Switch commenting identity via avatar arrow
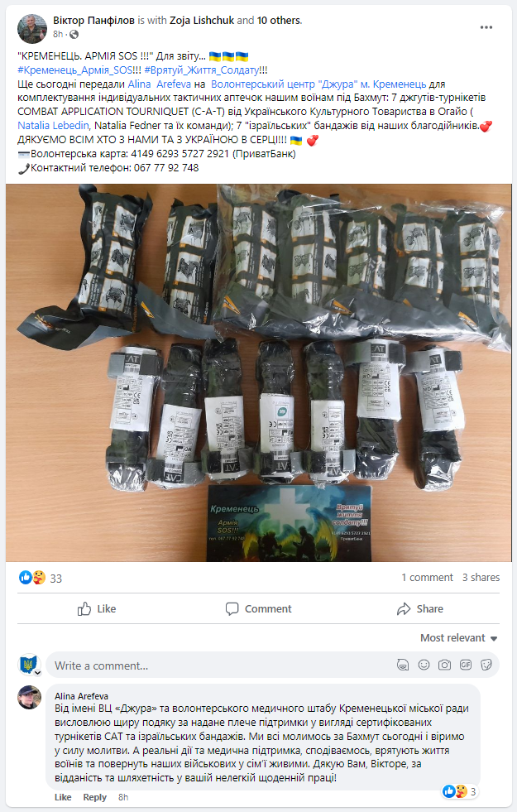 point(38,673)
